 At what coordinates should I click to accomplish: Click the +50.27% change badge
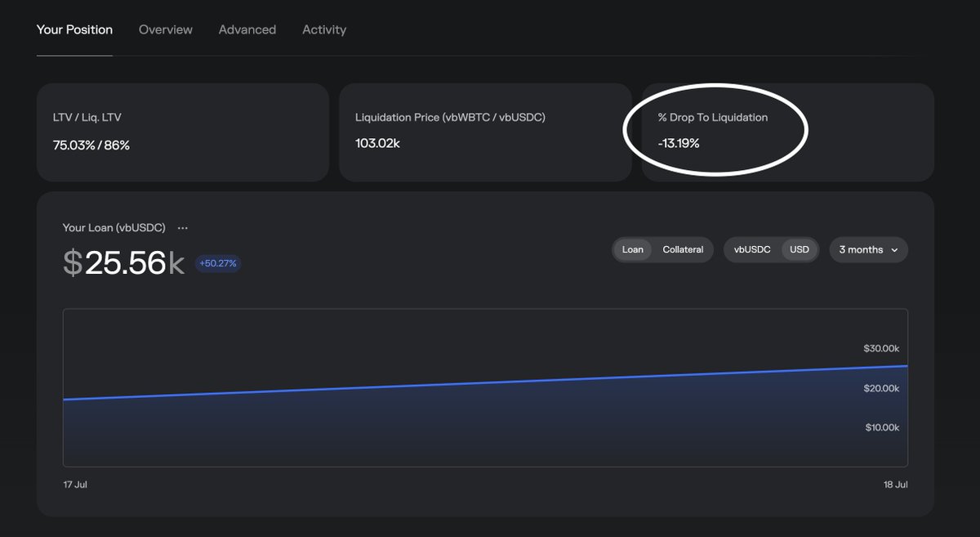coord(218,263)
